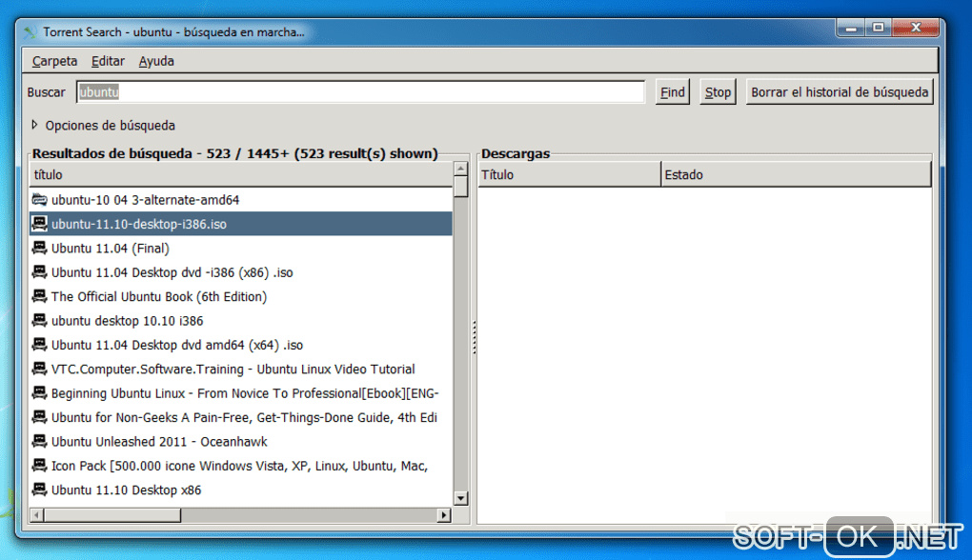
Task: Click the icon beside VTC.Computer.Software.Training row
Action: [39, 369]
